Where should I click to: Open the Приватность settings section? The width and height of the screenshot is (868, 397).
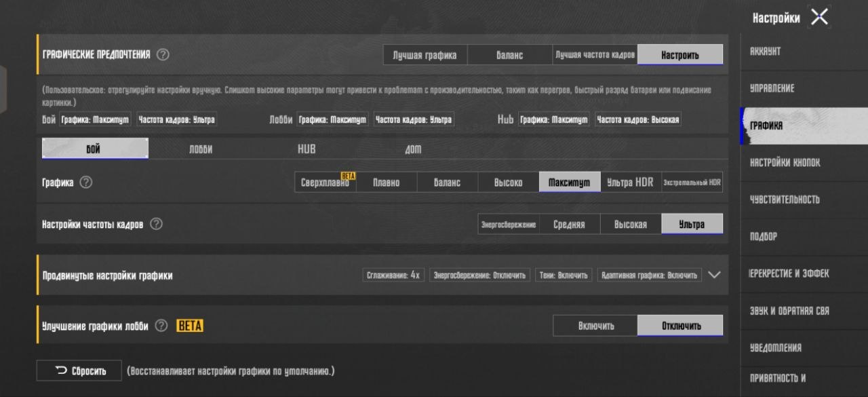[804, 379]
